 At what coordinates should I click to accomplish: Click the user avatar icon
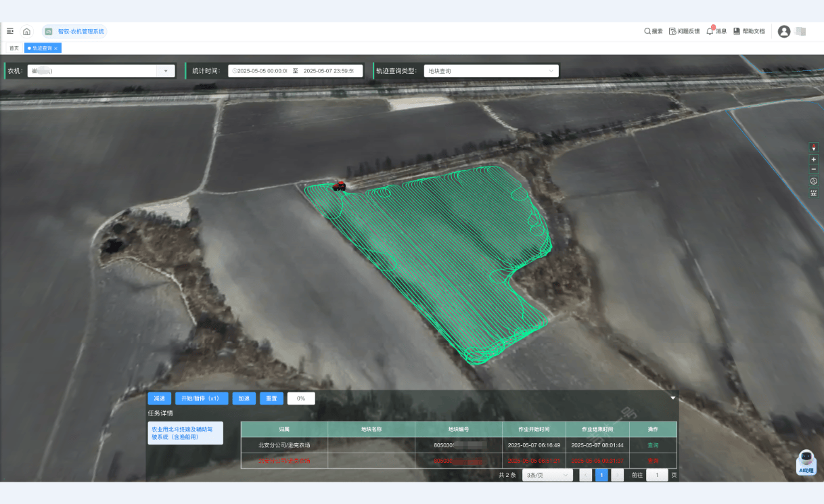tap(784, 31)
